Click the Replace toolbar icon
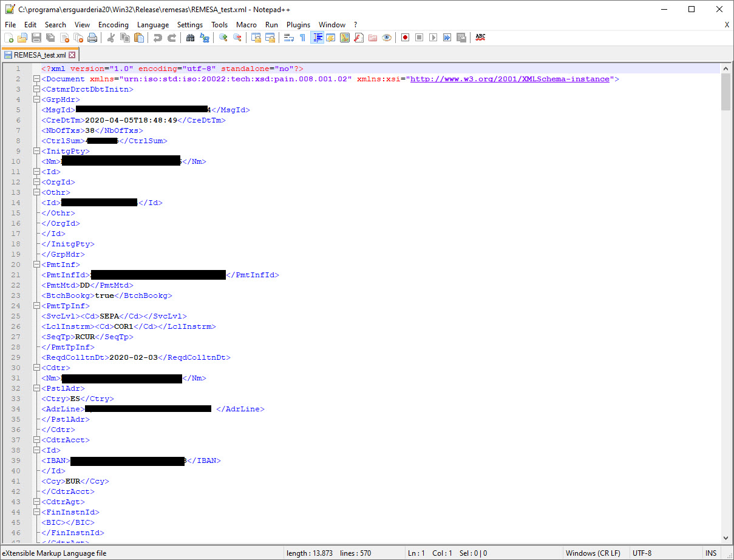734x560 pixels. 205,38
